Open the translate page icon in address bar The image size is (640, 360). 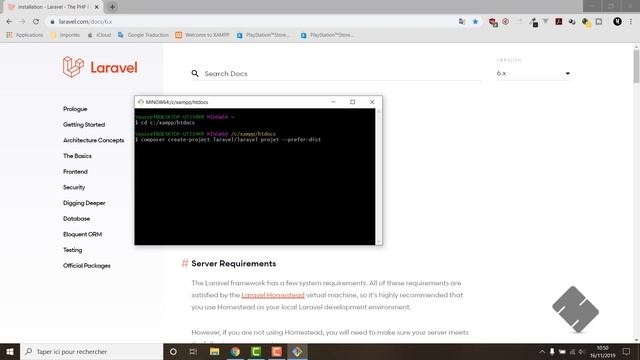pos(462,22)
